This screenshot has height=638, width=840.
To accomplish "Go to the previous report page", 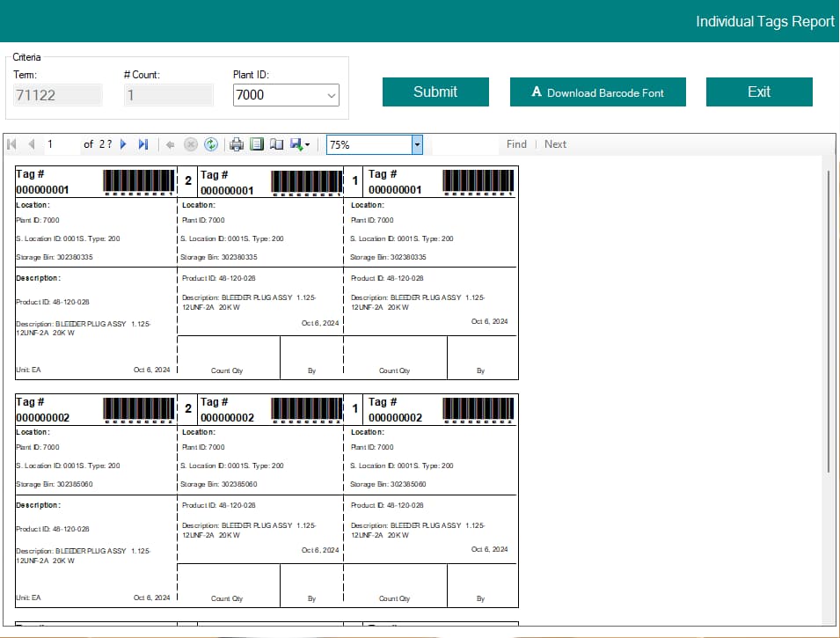I will click(x=32, y=144).
